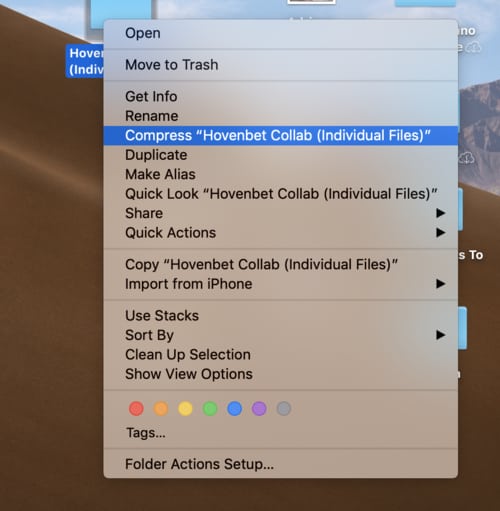Apply the green color tag
The width and height of the screenshot is (500, 511).
210,409
